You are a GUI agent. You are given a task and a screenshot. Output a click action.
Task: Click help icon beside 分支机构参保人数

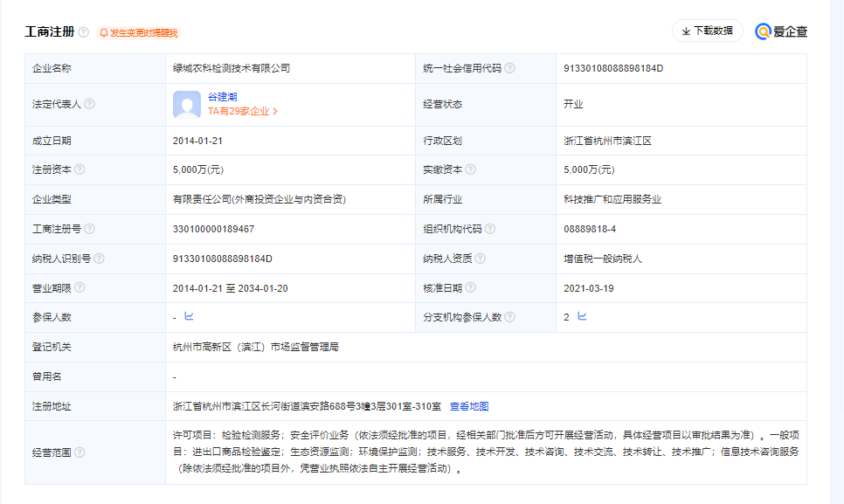click(x=509, y=317)
